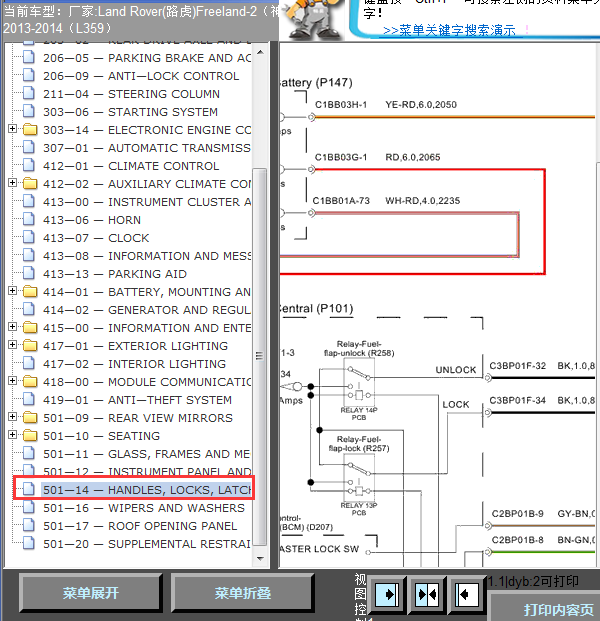Open 206-05 Parking Brake and Actuation

pos(147,58)
